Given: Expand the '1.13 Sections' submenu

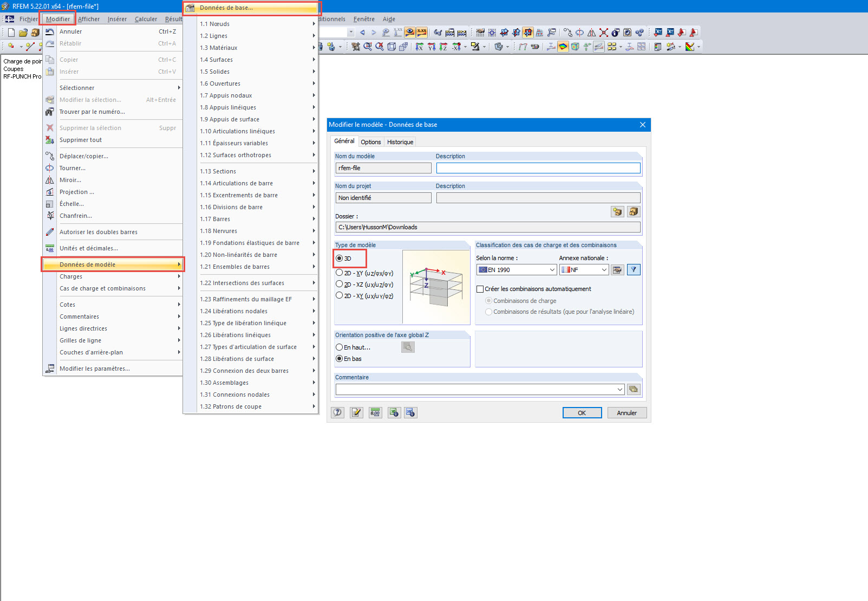Looking at the screenshot, I should pyautogui.click(x=257, y=171).
